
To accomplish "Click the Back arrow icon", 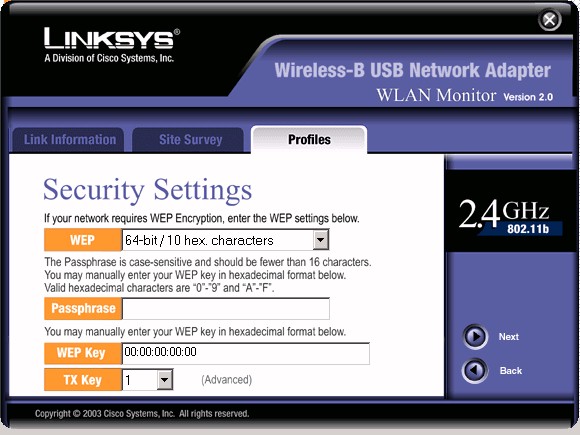I will (475, 370).
